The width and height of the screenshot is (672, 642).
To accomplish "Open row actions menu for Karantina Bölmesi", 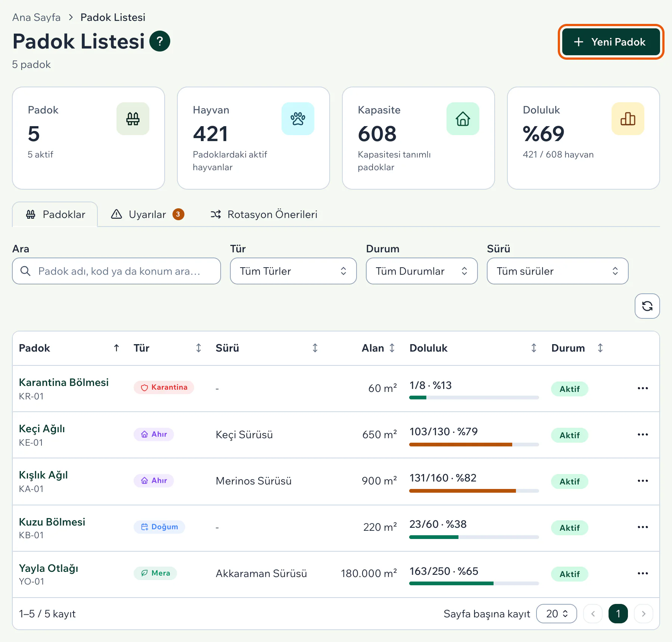I will 643,388.
